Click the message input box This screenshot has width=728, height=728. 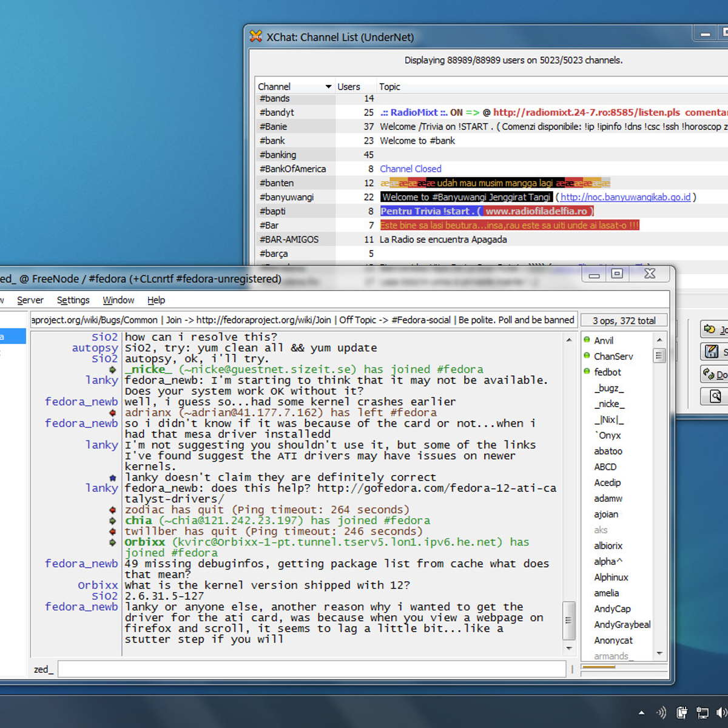pyautogui.click(x=312, y=669)
